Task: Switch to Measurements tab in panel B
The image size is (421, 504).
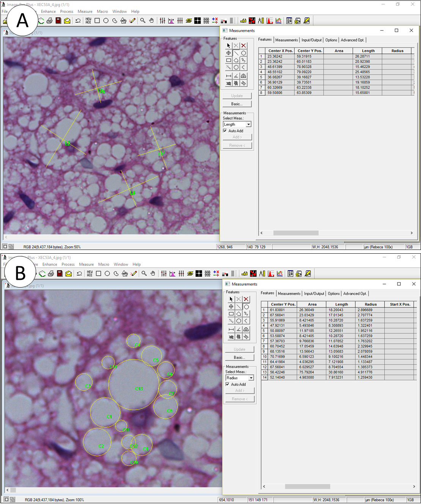Action: [x=289, y=294]
